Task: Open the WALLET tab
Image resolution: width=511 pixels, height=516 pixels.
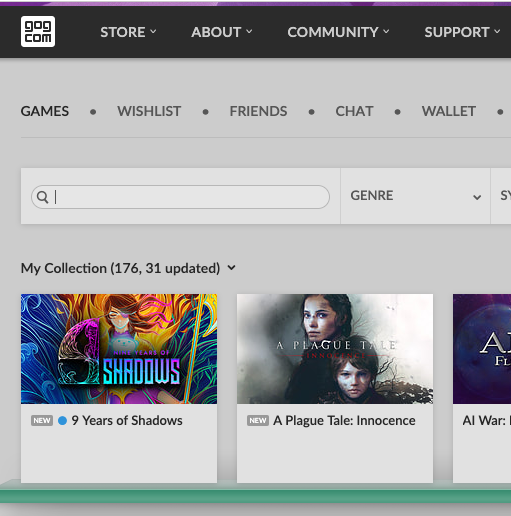Action: coord(449,111)
